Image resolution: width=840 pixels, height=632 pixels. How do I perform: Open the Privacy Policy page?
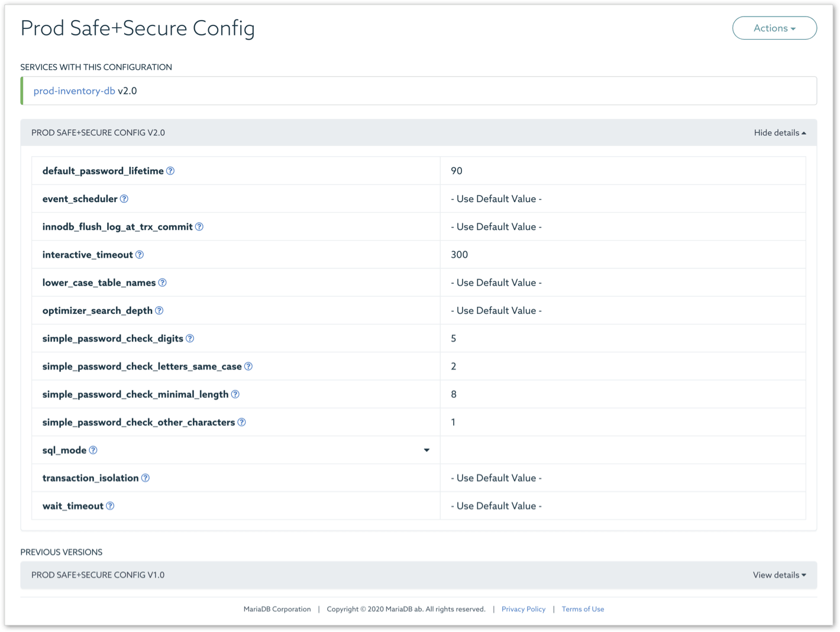coord(524,609)
